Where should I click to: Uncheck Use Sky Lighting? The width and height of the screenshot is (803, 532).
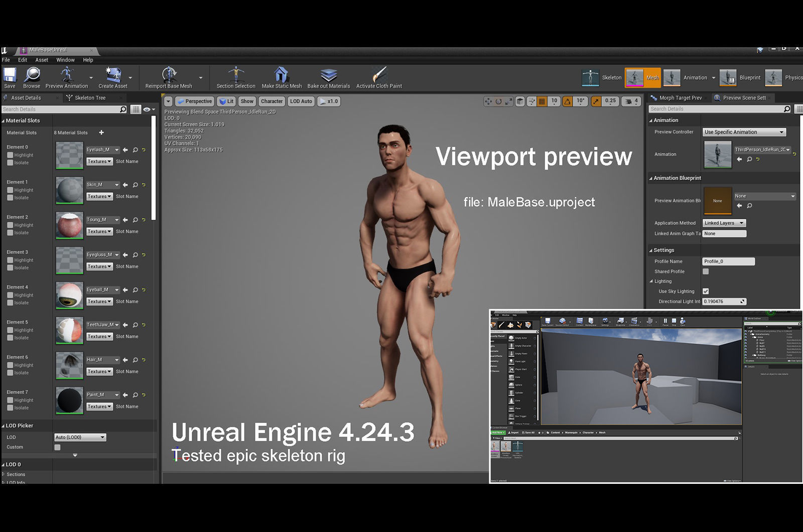(706, 291)
